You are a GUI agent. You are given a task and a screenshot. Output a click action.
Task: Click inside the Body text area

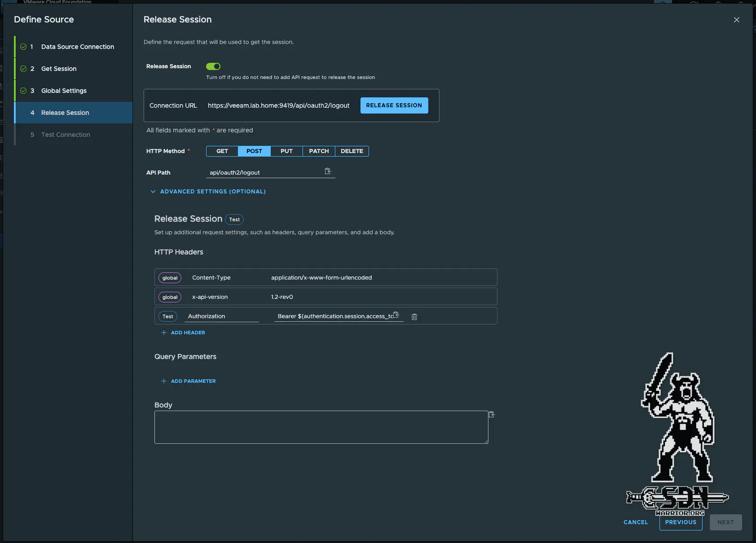tap(321, 426)
